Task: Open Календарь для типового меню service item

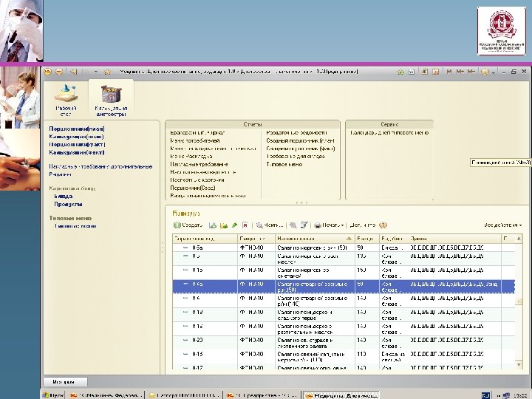Action: click(389, 133)
